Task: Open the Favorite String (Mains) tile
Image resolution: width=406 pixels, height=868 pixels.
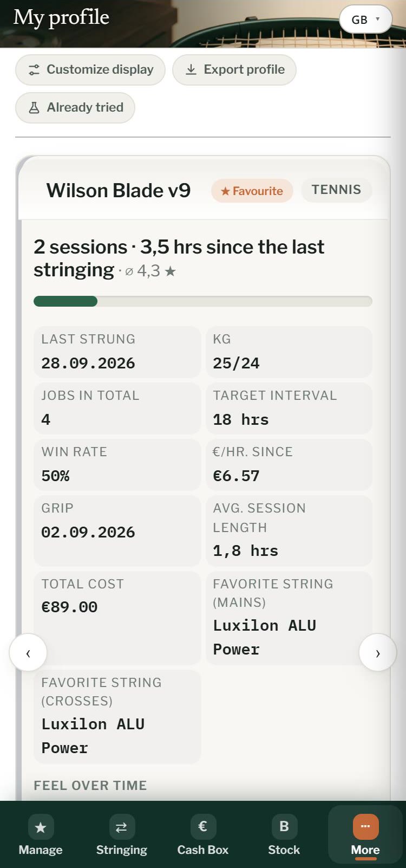Action: tap(289, 618)
